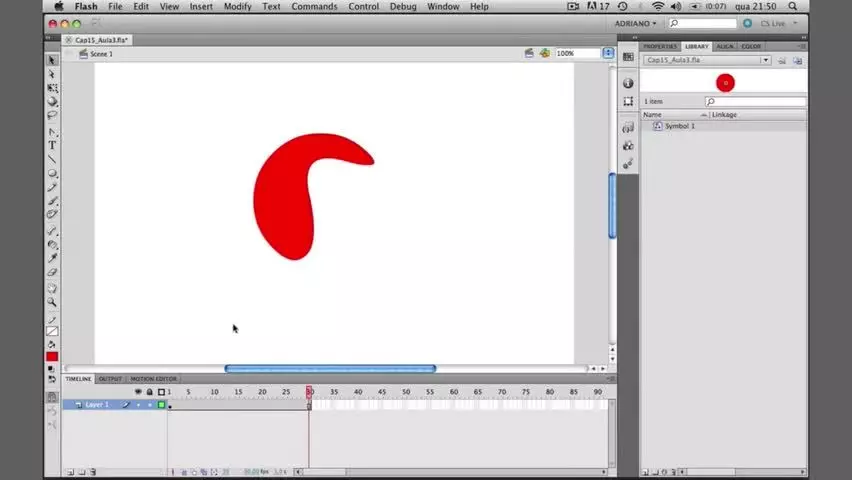Image resolution: width=852 pixels, height=480 pixels.
Task: Select the Line tool
Action: click(x=52, y=159)
